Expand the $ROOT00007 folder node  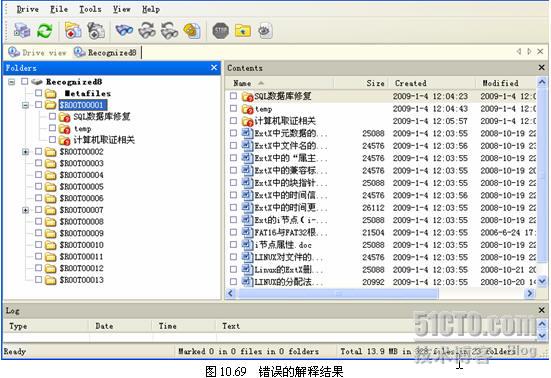pyautogui.click(x=25, y=210)
